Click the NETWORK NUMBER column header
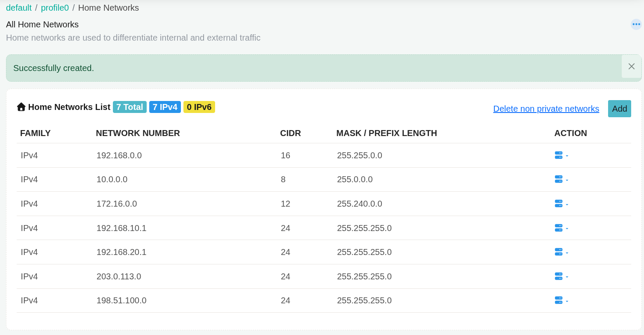Screen dimensions: 644x335 click(x=138, y=133)
